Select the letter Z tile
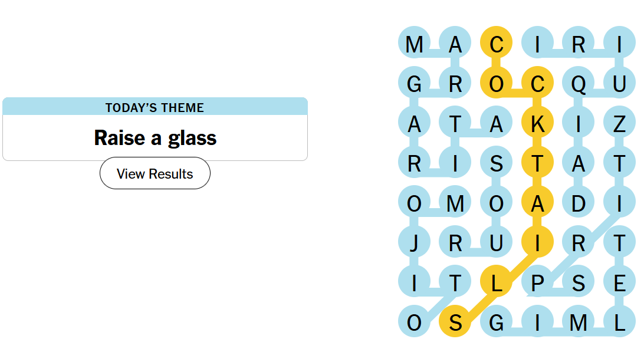The width and height of the screenshot is (644, 362). pos(619,124)
